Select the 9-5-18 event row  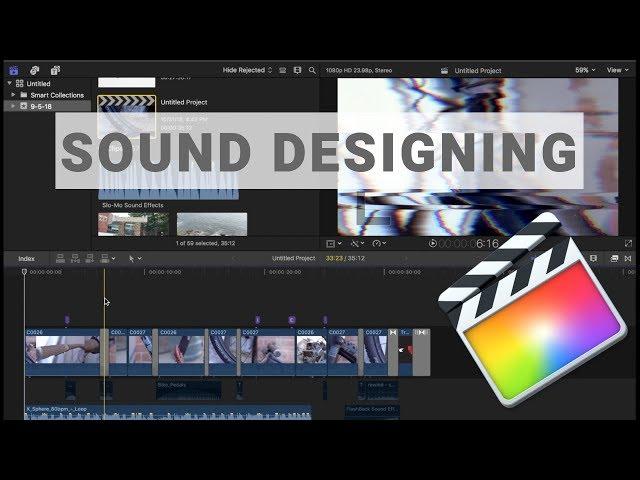pos(47,106)
